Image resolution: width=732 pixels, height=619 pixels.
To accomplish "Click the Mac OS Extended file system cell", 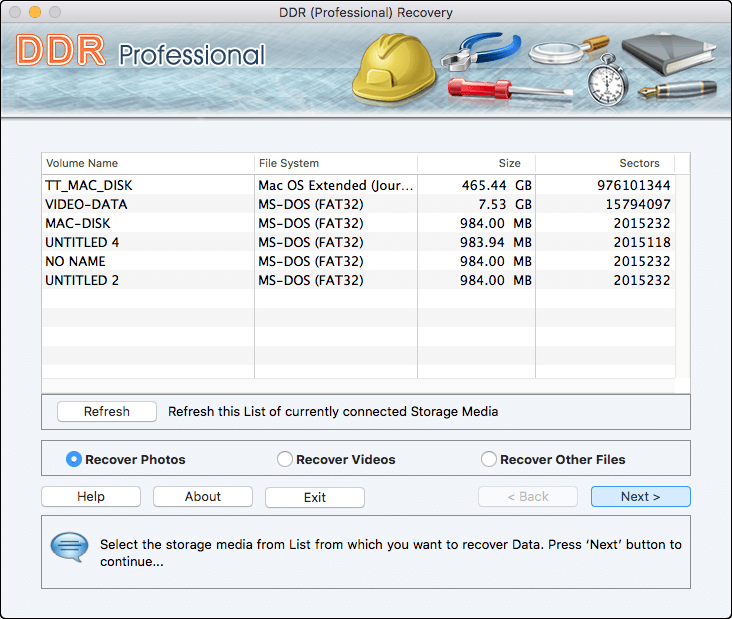I will click(336, 185).
